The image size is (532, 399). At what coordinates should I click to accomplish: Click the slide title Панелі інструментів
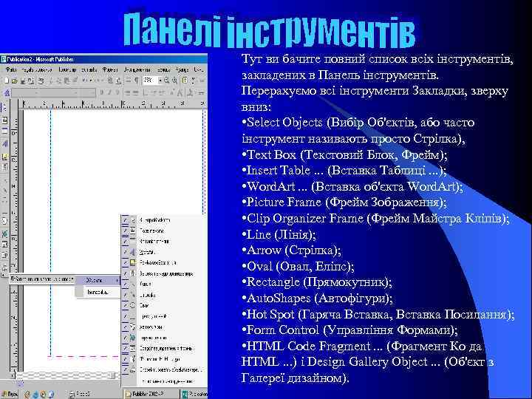[269, 30]
